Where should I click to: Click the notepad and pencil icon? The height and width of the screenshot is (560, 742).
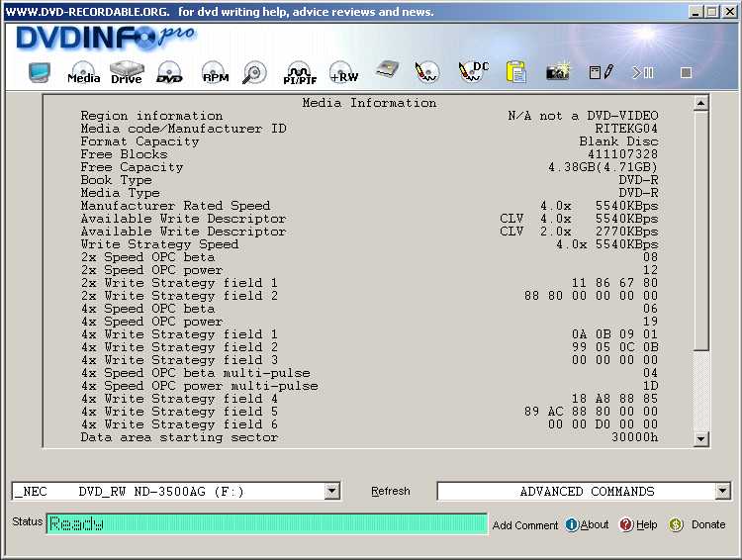tap(601, 72)
